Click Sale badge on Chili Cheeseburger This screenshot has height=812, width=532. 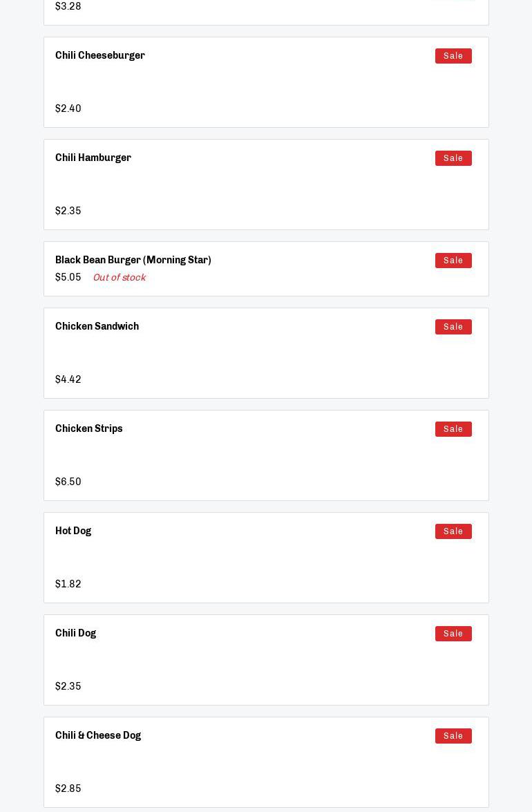(x=453, y=56)
